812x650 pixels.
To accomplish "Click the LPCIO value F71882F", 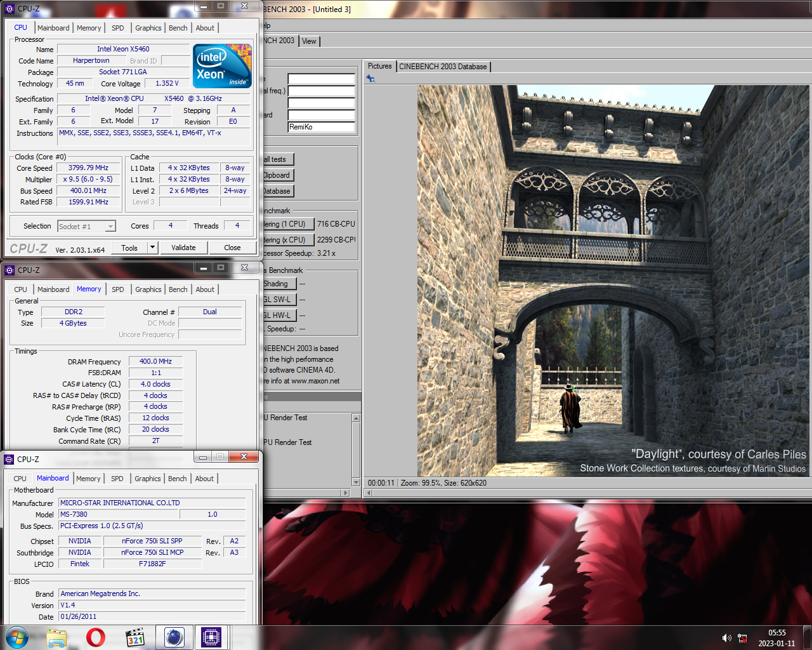I will [x=152, y=564].
